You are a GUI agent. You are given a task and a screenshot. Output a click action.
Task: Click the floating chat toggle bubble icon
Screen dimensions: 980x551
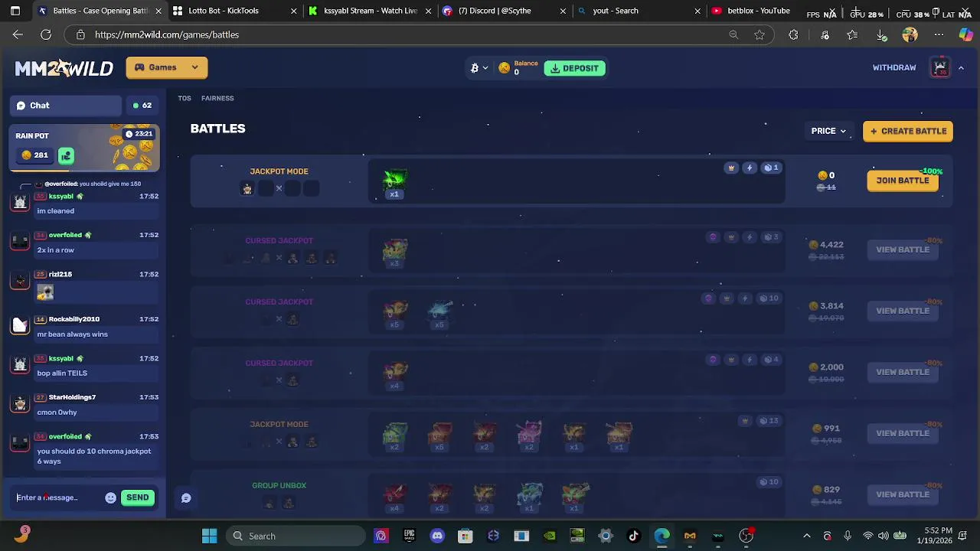click(186, 497)
